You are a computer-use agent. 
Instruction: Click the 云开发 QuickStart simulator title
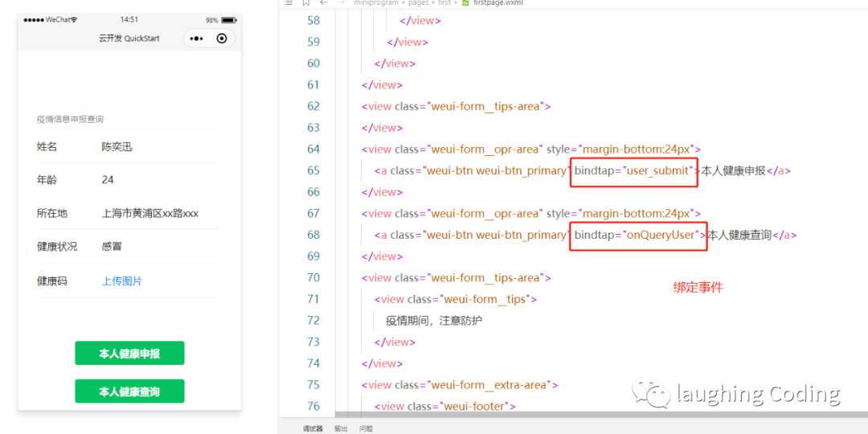[x=129, y=39]
